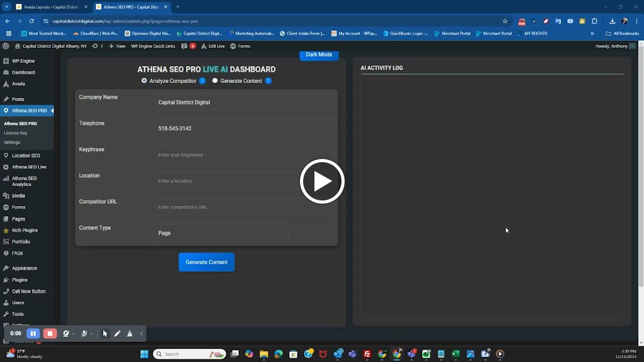Screen dimensions: 644x362
Task: Click the large video play button
Action: (x=322, y=181)
